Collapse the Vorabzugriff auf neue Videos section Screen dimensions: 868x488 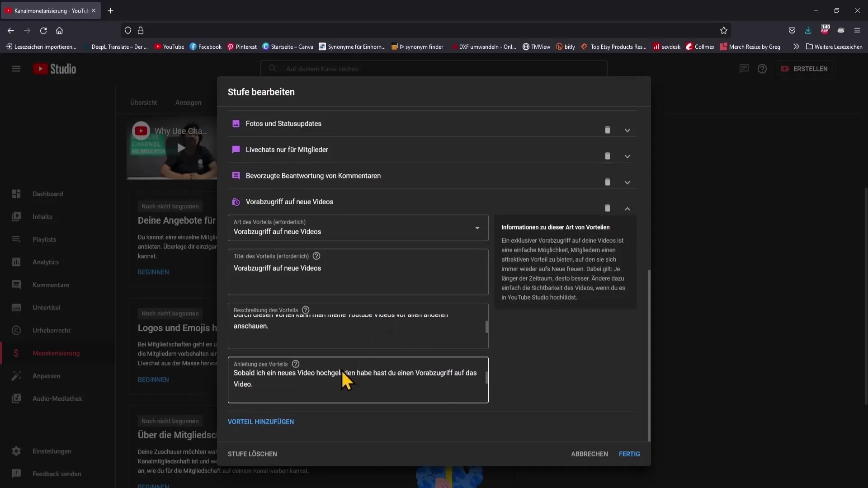pos(628,208)
